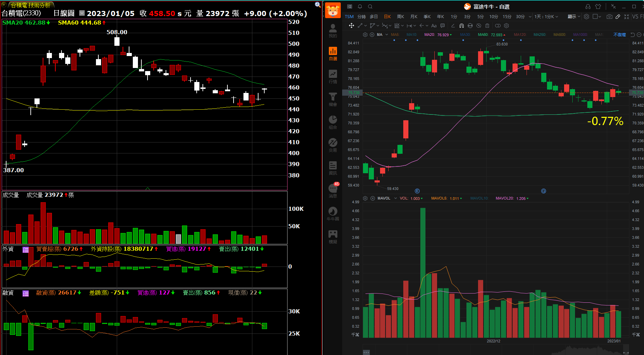Select the move crosshair drawing tool
This screenshot has height=355, width=644.
coord(351,26)
